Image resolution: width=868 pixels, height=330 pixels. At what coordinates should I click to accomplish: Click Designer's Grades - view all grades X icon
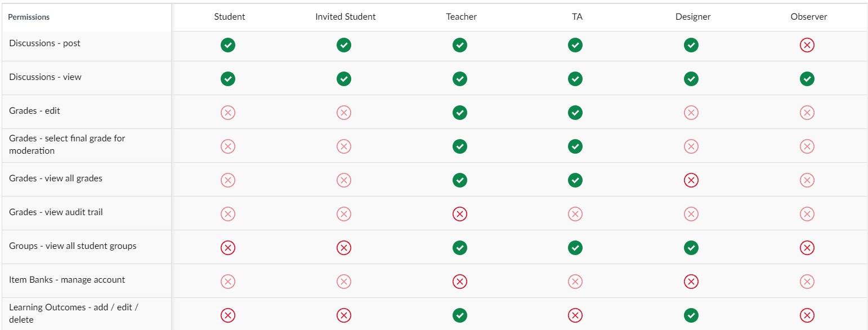pyautogui.click(x=691, y=180)
